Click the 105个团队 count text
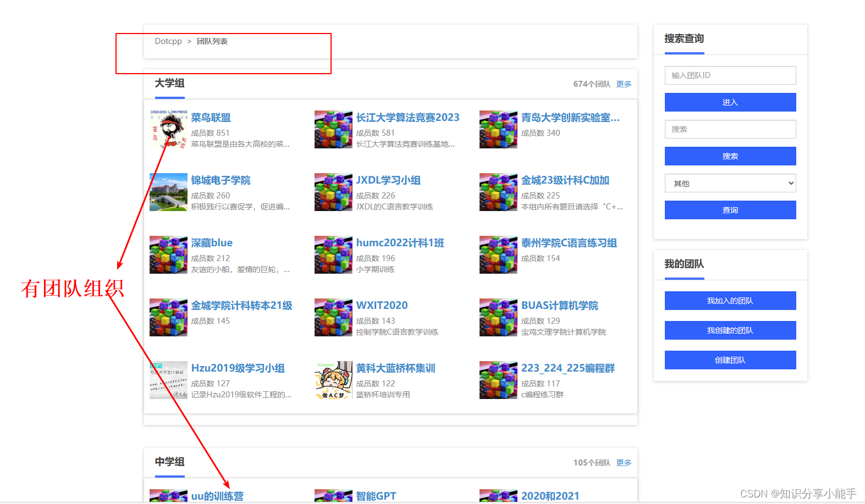Screen dimensions: 865x504 [x=592, y=463]
